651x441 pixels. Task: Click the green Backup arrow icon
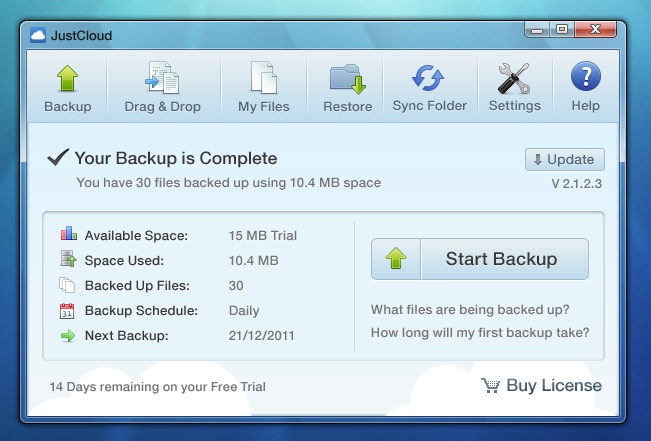point(67,78)
